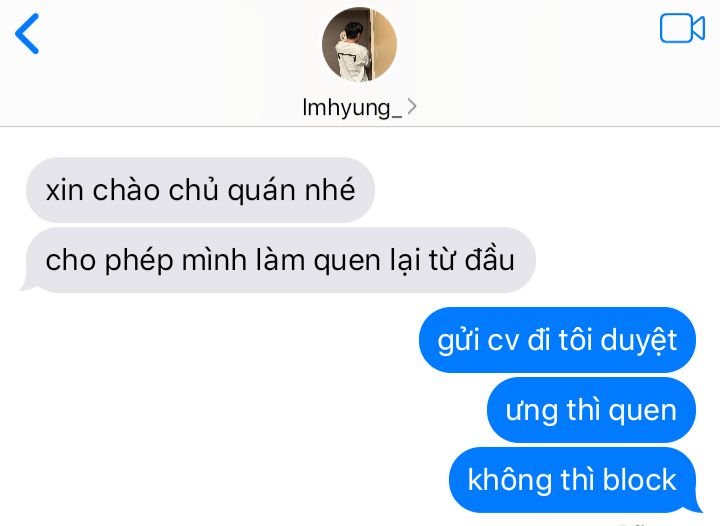This screenshot has height=526, width=720.
Task: Click the word 'block' in the last message
Action: click(639, 479)
